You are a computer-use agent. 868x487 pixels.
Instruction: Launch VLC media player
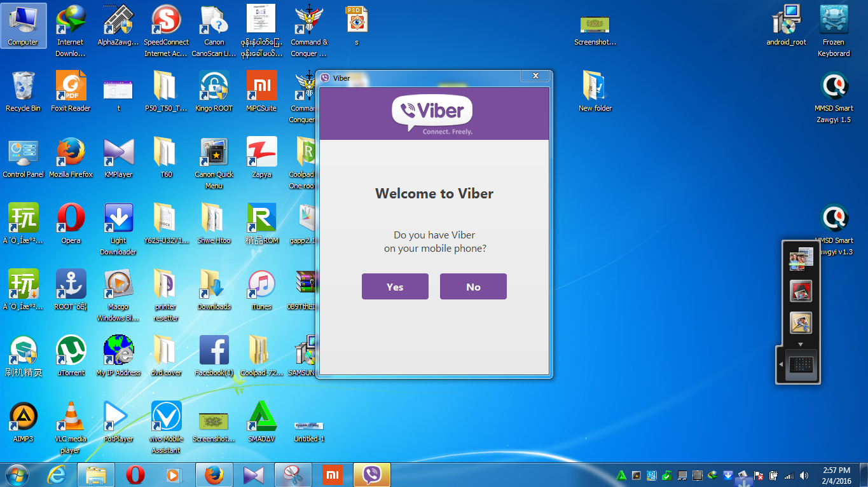71,416
